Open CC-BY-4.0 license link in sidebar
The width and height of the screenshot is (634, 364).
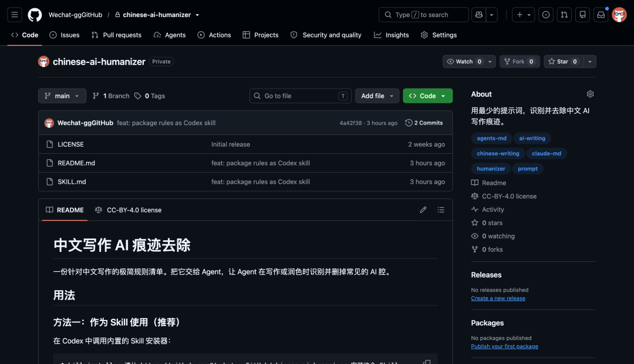pos(504,196)
